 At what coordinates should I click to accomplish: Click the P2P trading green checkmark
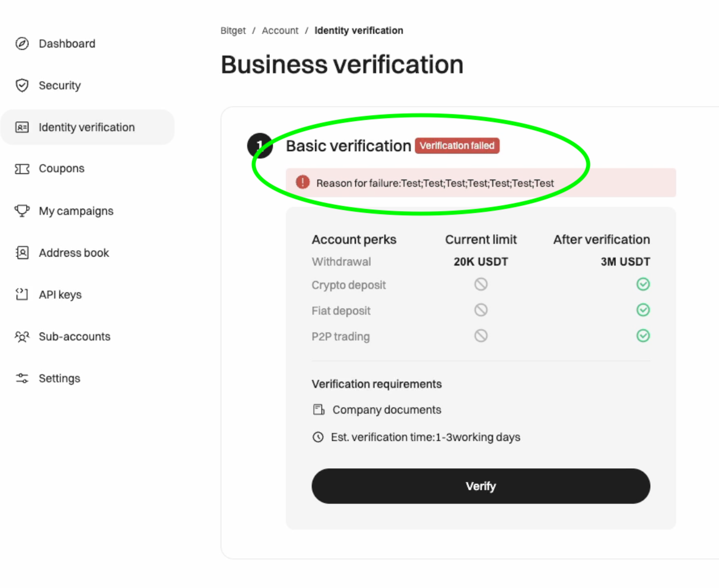643,335
